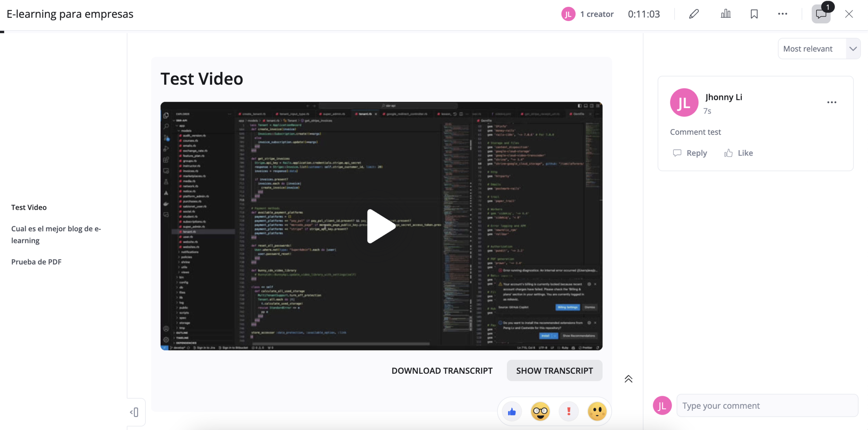The height and width of the screenshot is (430, 868).
Task: Collapse the left lesson sidebar
Action: (134, 412)
